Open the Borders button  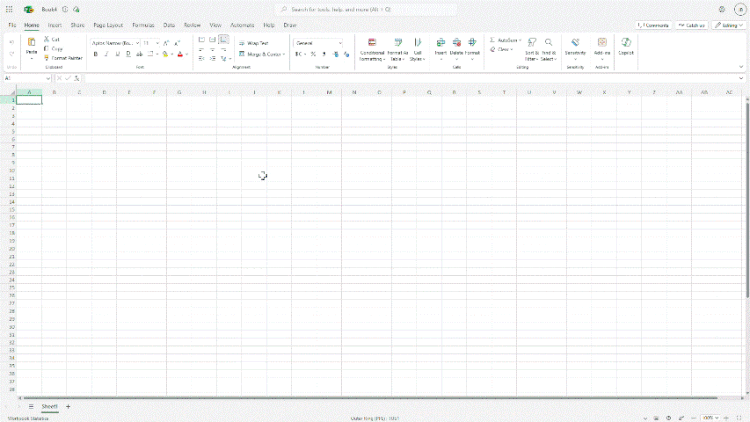click(150, 54)
